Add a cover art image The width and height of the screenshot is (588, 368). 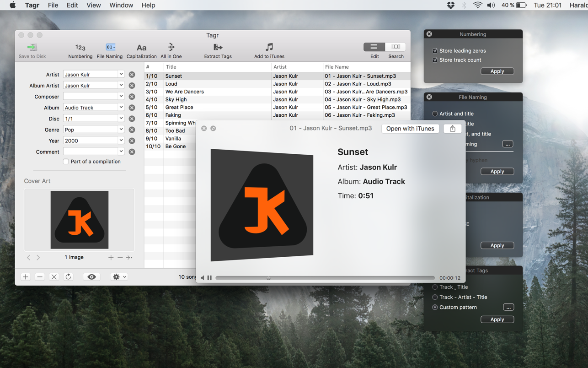(x=111, y=258)
